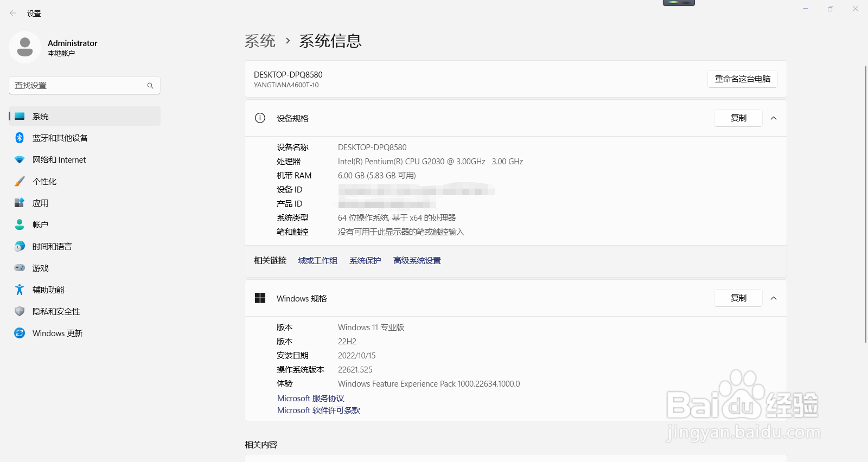Click the pen and touch value text
This screenshot has width=868, height=462.
click(x=401, y=232)
